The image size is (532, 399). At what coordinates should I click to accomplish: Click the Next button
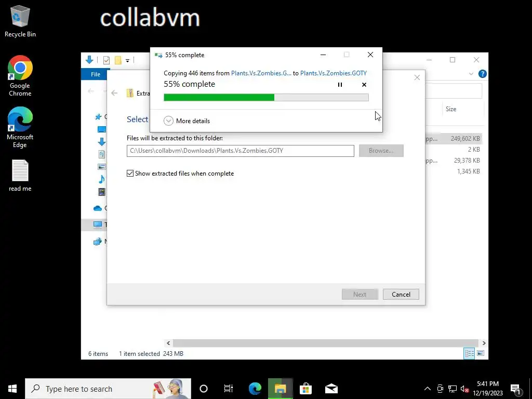(360, 294)
